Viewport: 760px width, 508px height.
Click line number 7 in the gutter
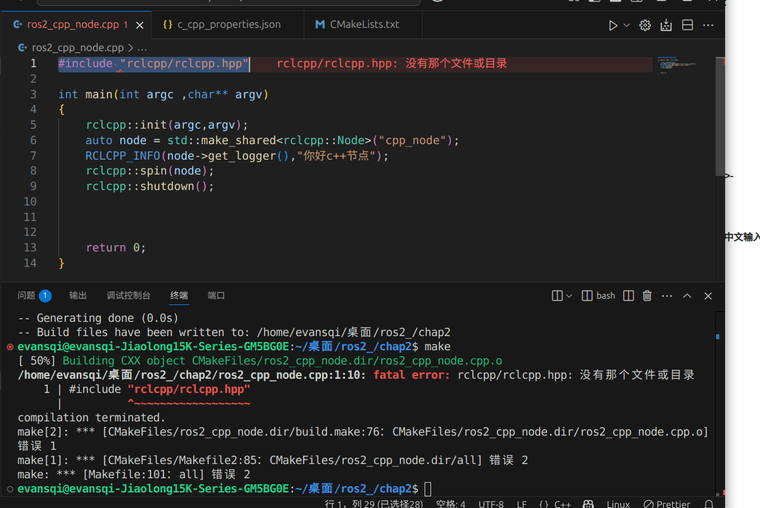(33, 156)
